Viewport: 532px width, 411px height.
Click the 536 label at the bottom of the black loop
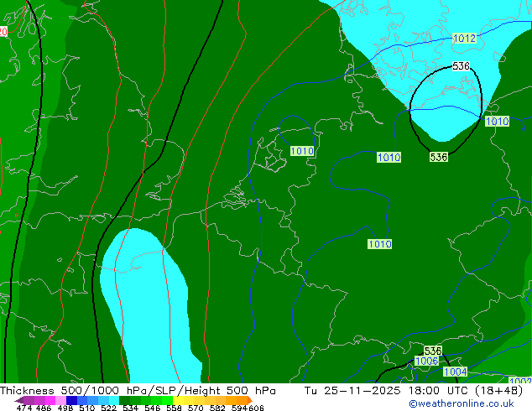(439, 157)
